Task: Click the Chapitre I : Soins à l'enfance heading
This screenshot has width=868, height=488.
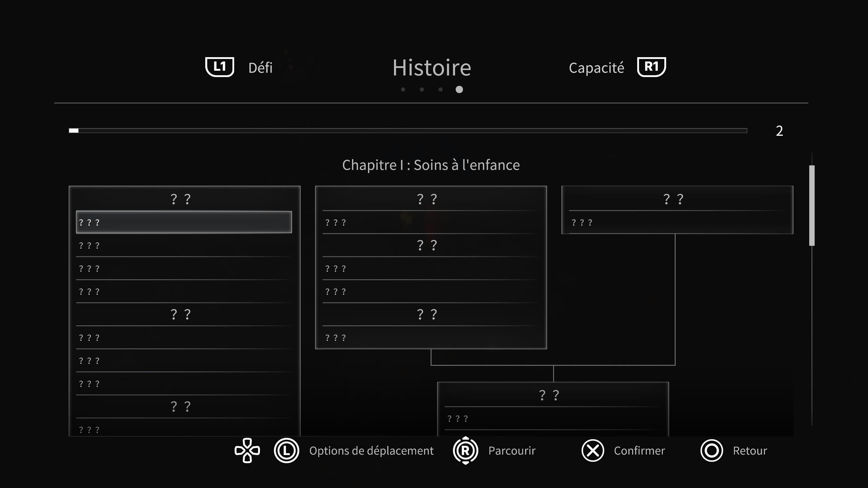Action: 431,165
